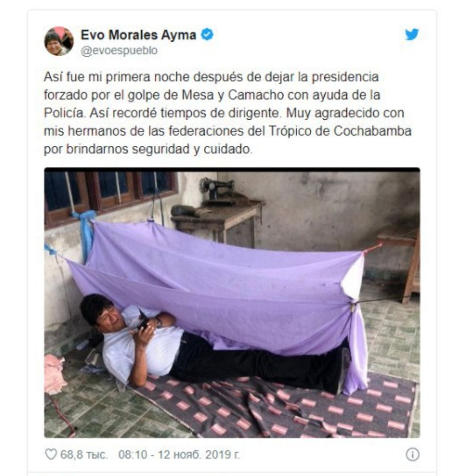This screenshot has height=476, width=472.
Task: View the 68,8 тыс. likes count
Action: pos(84,454)
